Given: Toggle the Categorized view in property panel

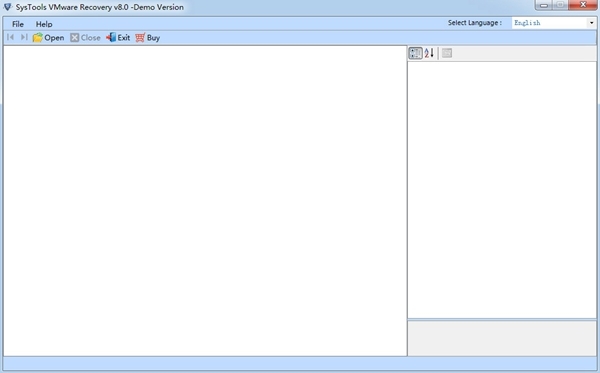Looking at the screenshot, I should coord(415,53).
